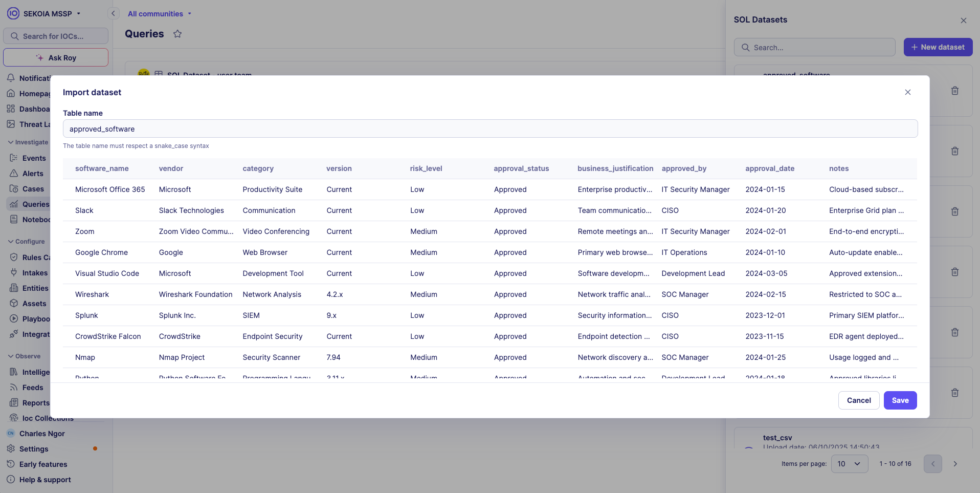Click the SEKOIA logo icon

tap(13, 13)
